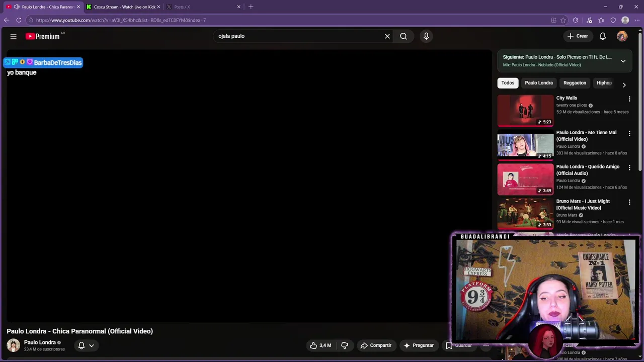Select the Hiphop filter chip
644x362 pixels.
point(604,83)
